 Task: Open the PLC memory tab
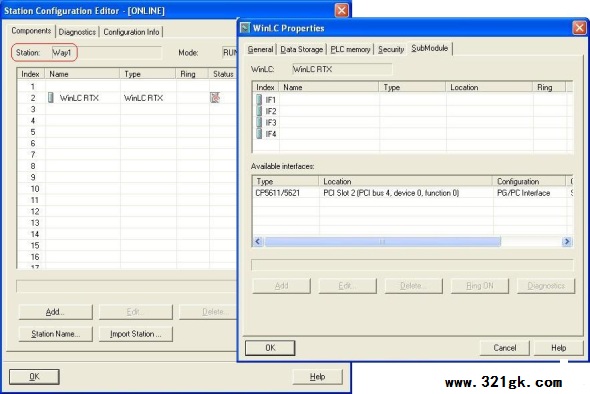click(x=350, y=49)
